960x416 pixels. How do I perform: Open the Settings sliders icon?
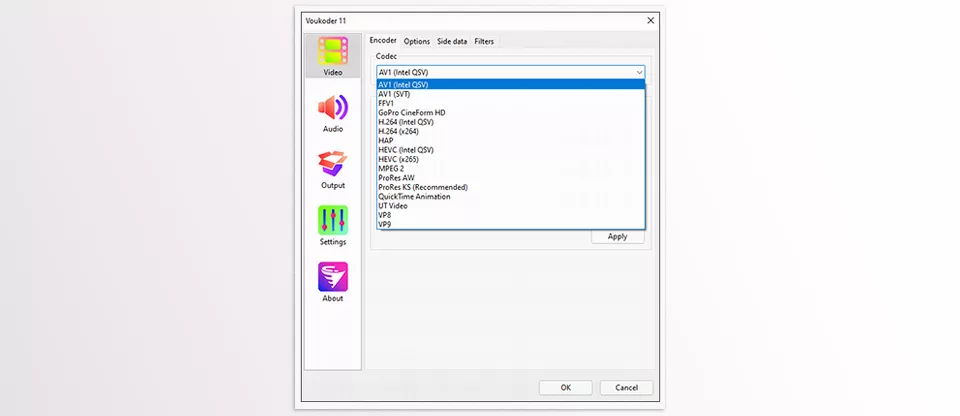pos(333,221)
